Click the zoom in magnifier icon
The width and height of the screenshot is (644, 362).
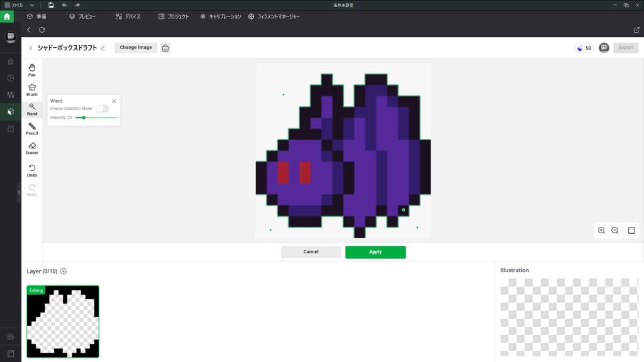(x=601, y=231)
